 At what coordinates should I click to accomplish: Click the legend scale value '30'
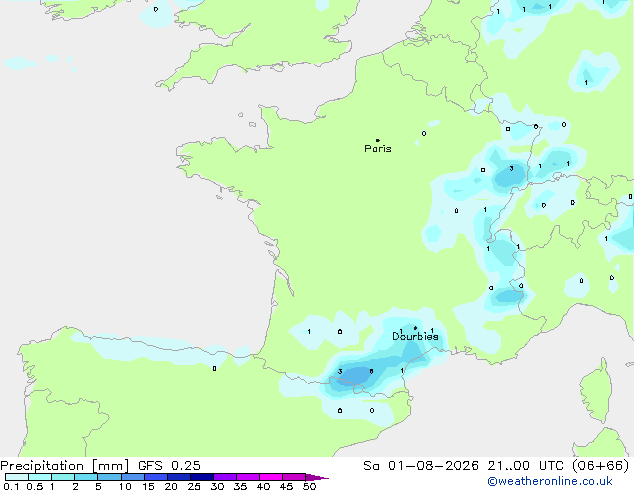pyautogui.click(x=217, y=486)
